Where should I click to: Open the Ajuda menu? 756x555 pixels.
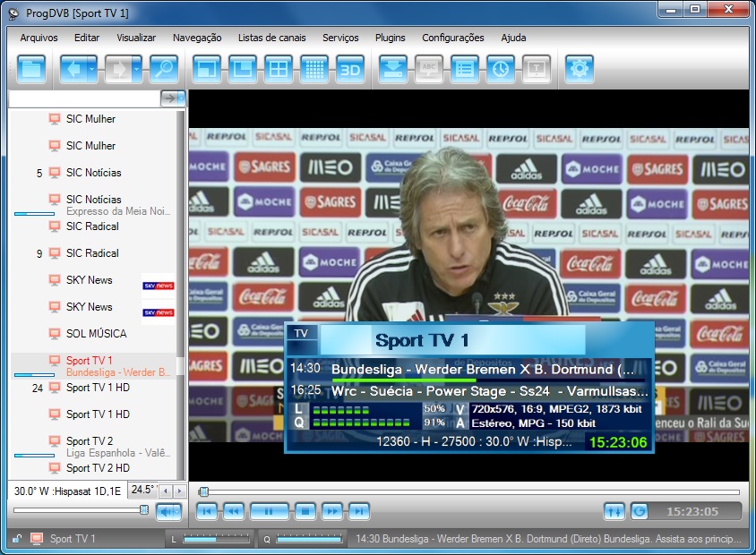click(513, 38)
